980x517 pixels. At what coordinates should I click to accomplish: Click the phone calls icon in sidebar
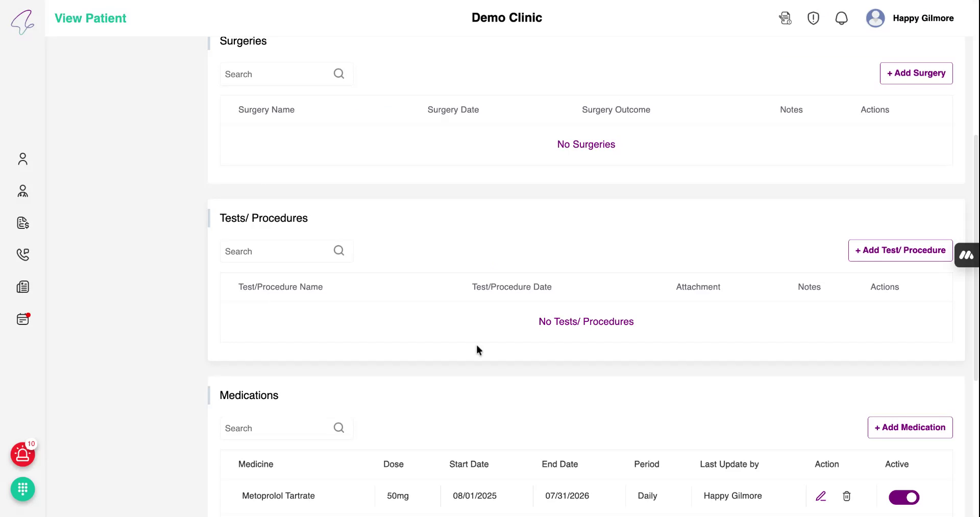(22, 254)
